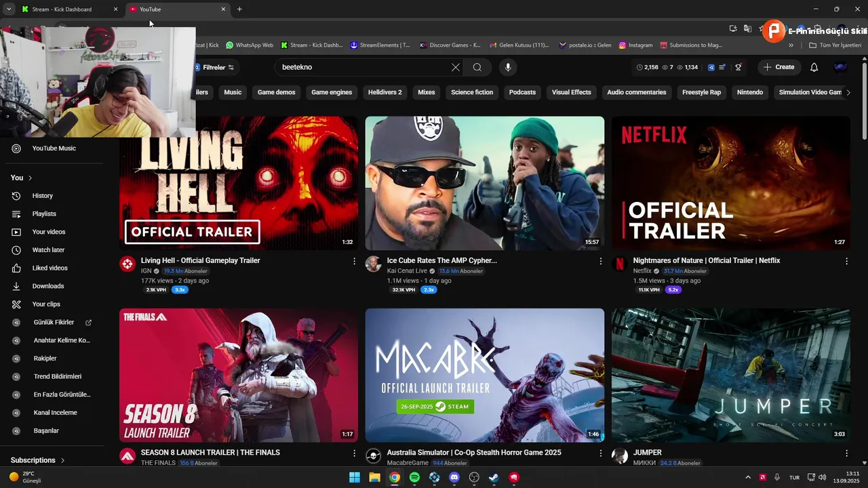Open Steam from the taskbar
868x488 pixels.
[x=494, y=477]
